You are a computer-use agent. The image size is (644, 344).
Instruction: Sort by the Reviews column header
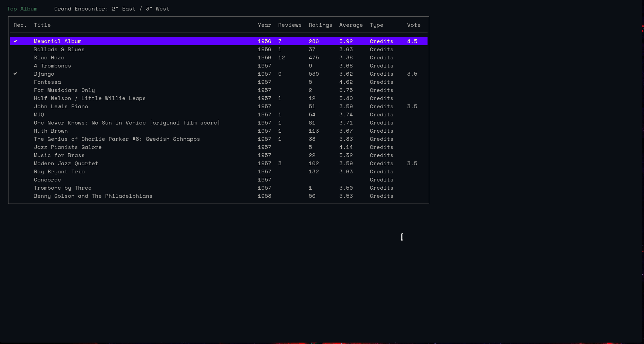[290, 25]
